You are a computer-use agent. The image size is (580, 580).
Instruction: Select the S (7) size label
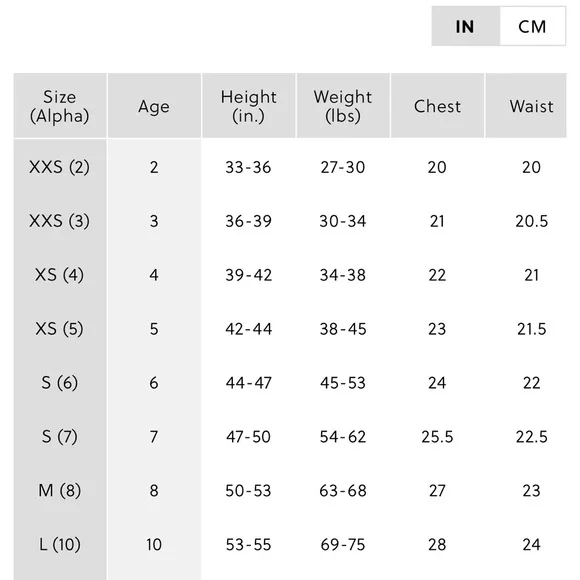pos(60,437)
